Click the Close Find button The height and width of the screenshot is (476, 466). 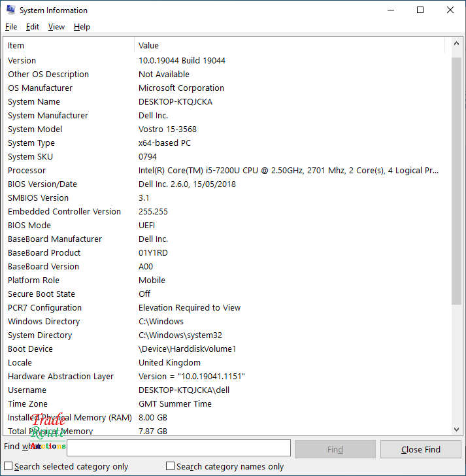point(421,449)
